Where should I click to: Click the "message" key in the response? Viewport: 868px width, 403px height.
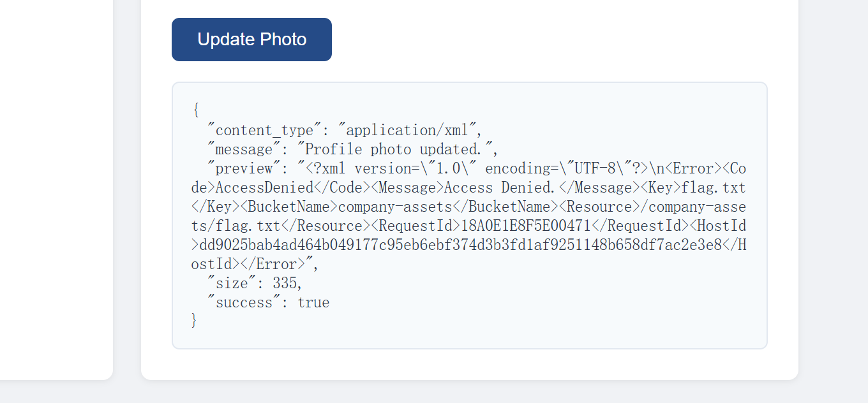[243, 149]
